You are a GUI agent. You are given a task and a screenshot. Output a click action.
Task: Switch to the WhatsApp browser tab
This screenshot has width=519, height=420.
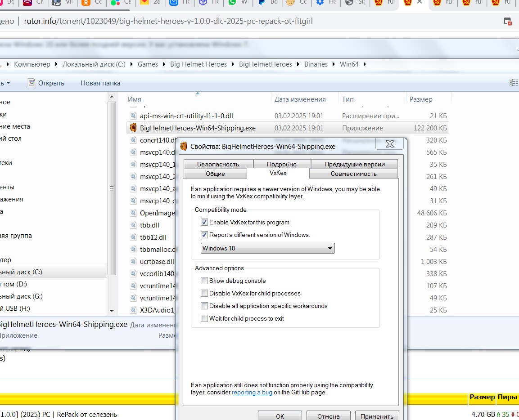click(x=232, y=3)
